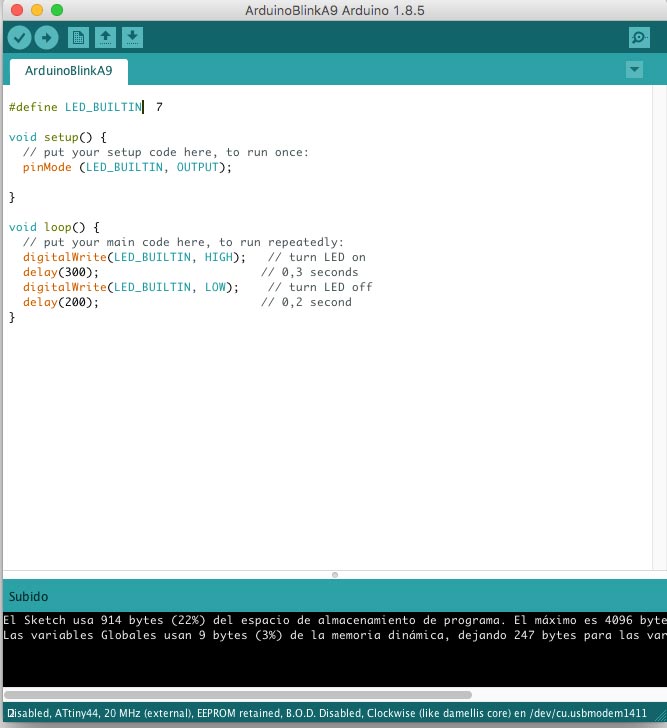Click the "put your main code here" comment
Image resolution: width=667 pixels, height=728 pixels.
(x=183, y=242)
